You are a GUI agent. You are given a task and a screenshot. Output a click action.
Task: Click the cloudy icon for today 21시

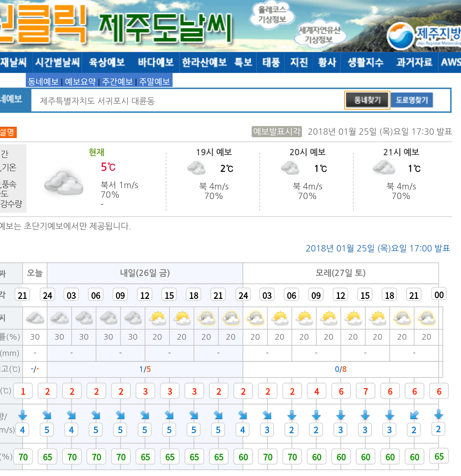click(x=35, y=318)
